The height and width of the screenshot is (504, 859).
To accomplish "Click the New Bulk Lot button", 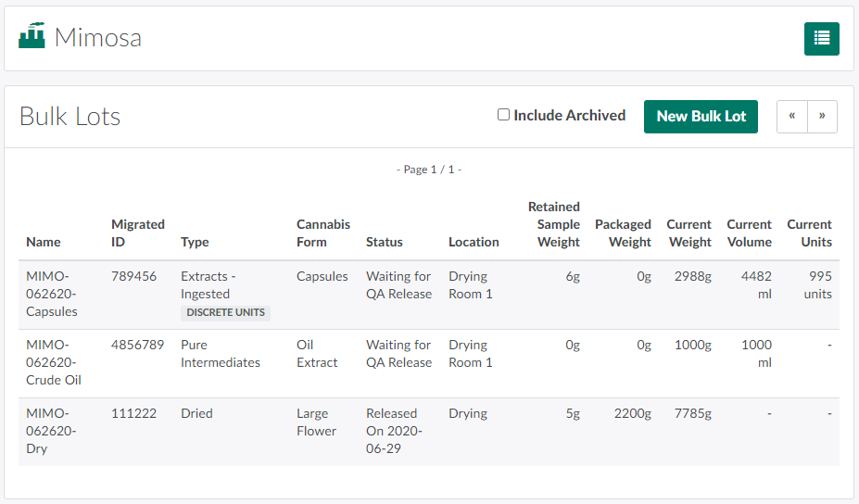I will (701, 117).
